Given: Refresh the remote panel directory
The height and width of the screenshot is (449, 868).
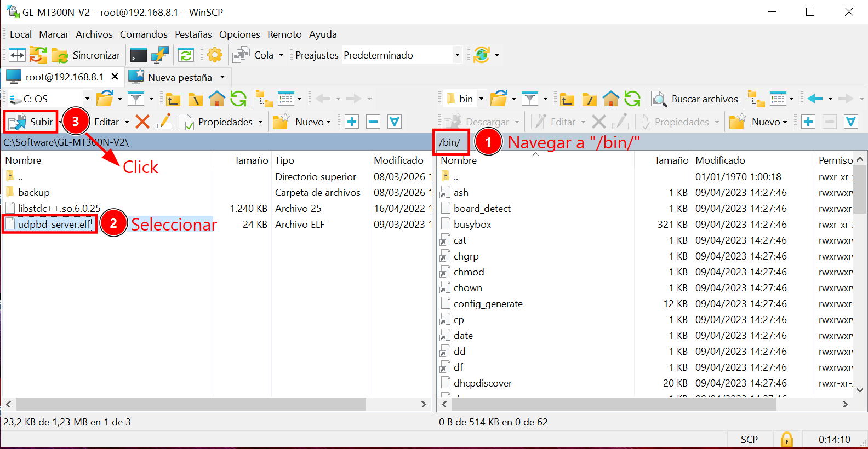Looking at the screenshot, I should (x=632, y=99).
